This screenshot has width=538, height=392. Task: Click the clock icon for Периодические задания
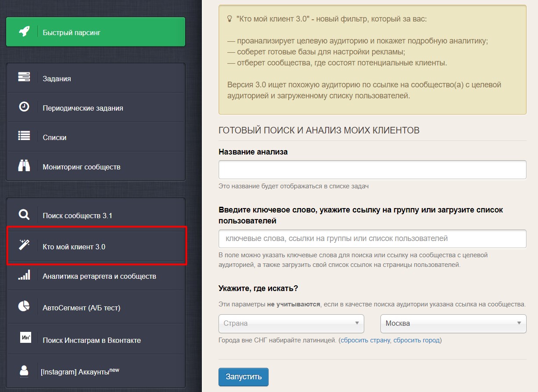(24, 107)
